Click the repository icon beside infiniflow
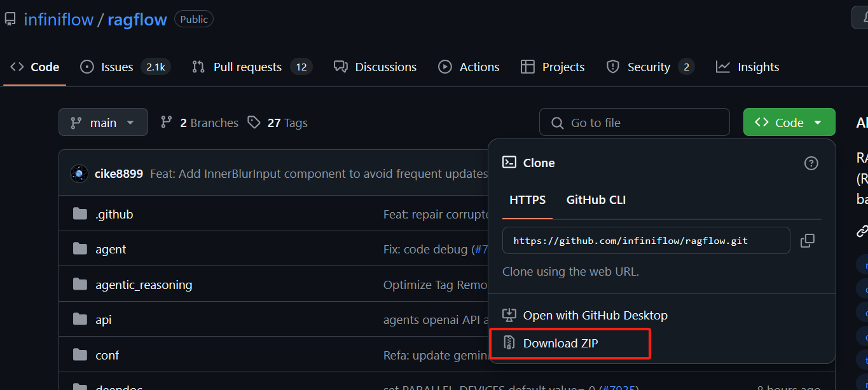Image resolution: width=868 pixels, height=390 pixels. pyautogui.click(x=10, y=20)
